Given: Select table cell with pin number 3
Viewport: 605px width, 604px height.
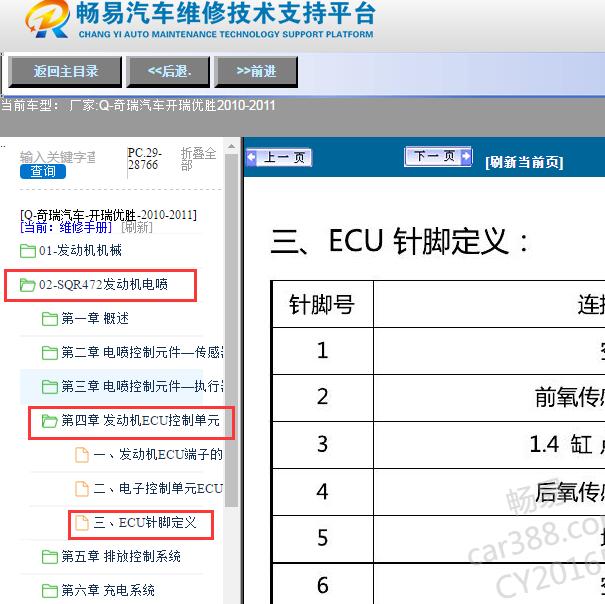Looking at the screenshot, I should [x=323, y=445].
